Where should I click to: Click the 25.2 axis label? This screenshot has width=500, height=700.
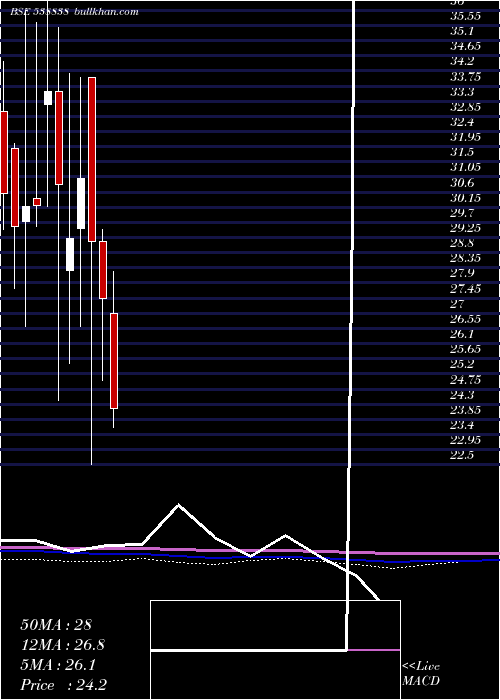[462, 365]
